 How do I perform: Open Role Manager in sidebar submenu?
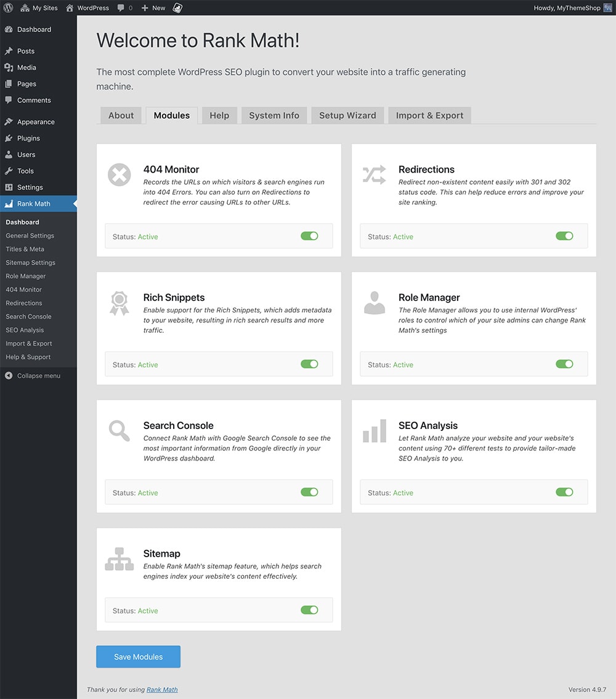click(x=25, y=276)
